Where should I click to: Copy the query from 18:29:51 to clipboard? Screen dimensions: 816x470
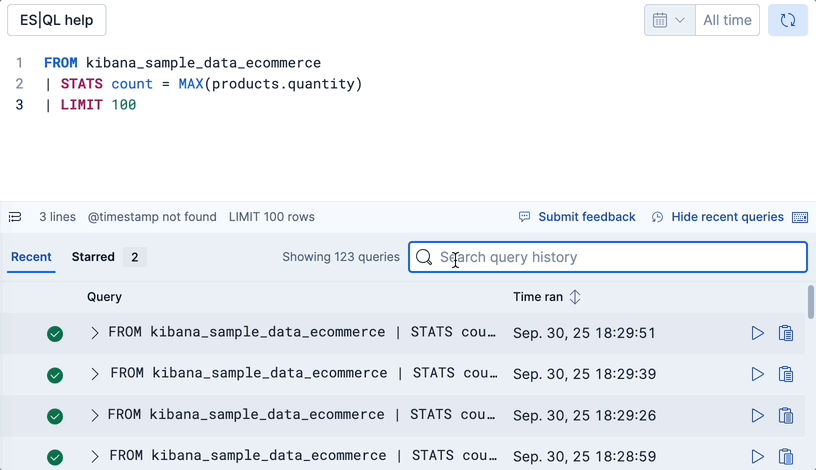point(786,333)
